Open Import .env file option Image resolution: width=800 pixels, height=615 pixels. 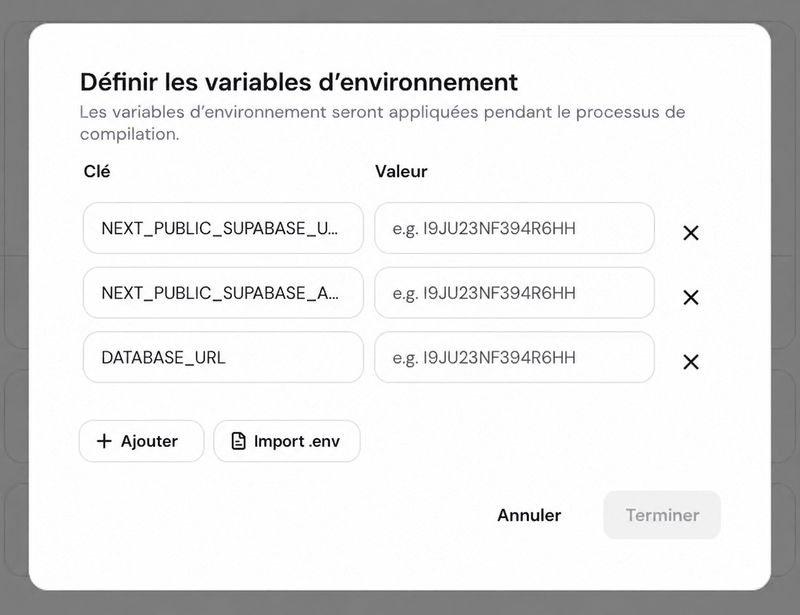[x=287, y=441]
